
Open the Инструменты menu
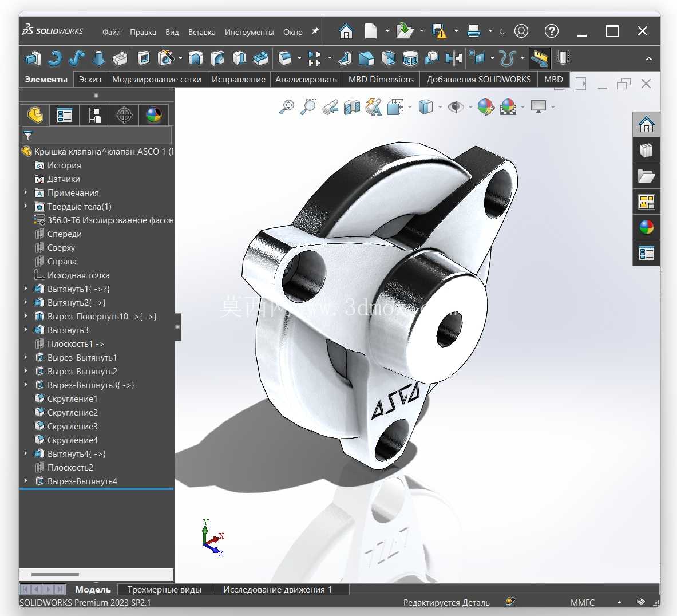tap(249, 32)
